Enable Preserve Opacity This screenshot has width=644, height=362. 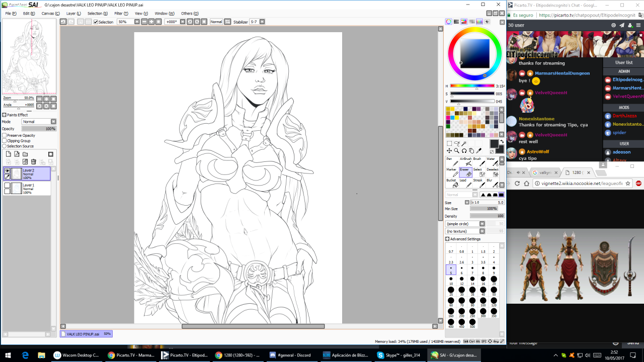point(5,135)
